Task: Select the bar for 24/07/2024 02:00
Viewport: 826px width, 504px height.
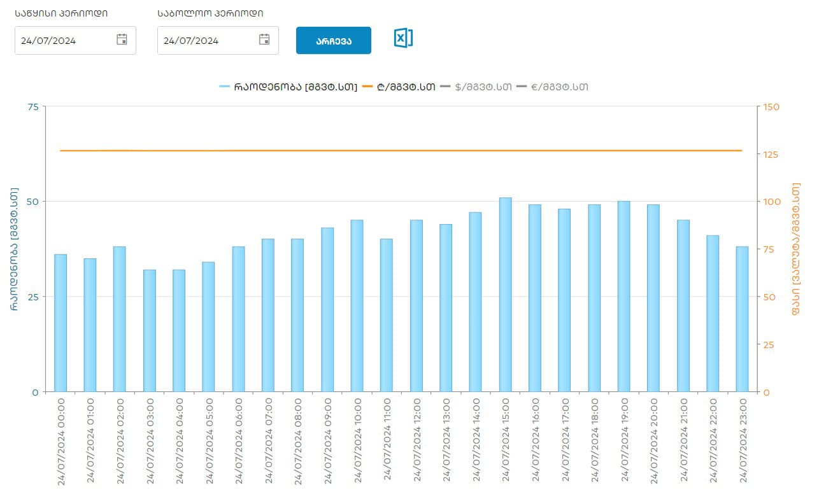Action: [120, 319]
